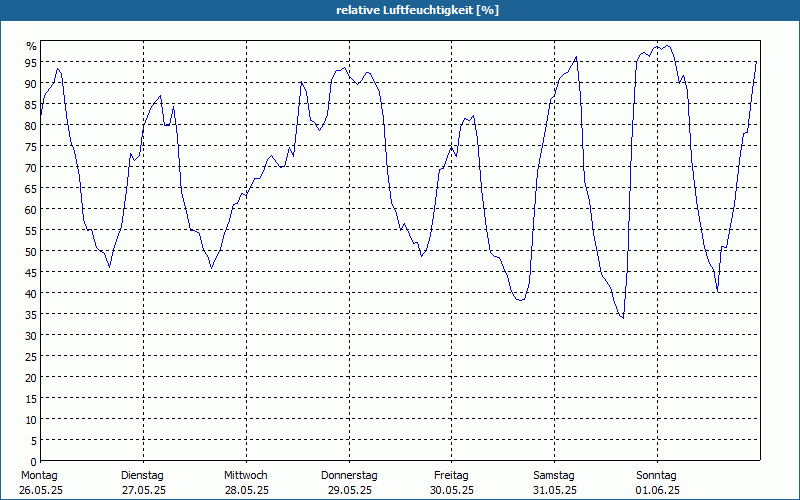The height and width of the screenshot is (500, 800).
Task: Click the '%' unit label on the y-axis
Action: (x=32, y=46)
